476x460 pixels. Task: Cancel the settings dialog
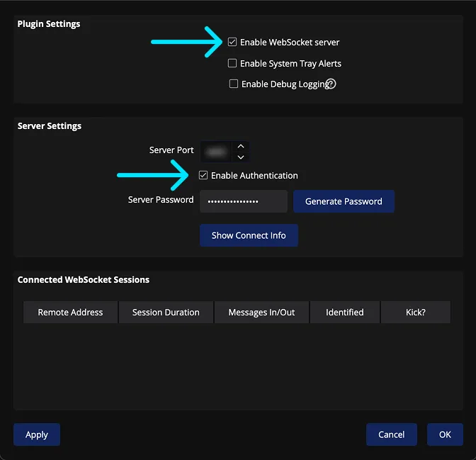[x=391, y=434]
